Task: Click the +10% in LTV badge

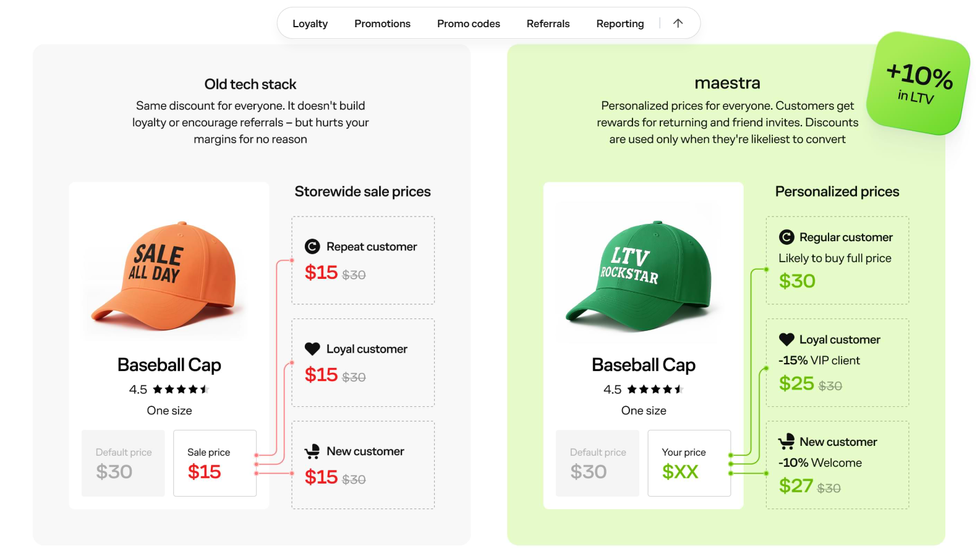Action: pyautogui.click(x=918, y=83)
